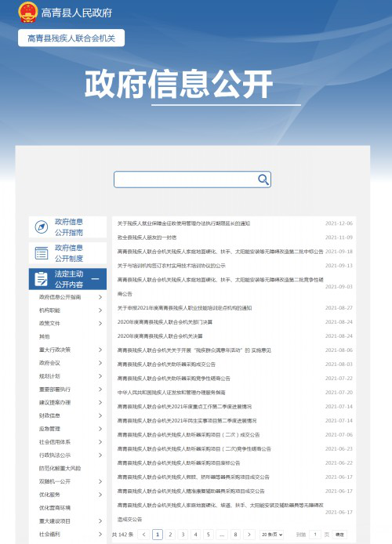This screenshot has width=392, height=544.
Task: Go to previous page arrow
Action: click(x=144, y=535)
